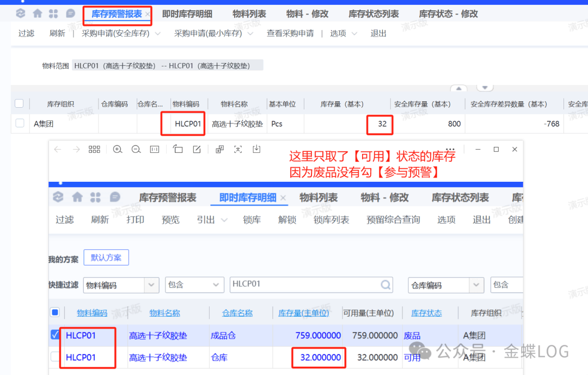
Task: Open the 物料编码 quick filter dropdown
Action: 151,285
